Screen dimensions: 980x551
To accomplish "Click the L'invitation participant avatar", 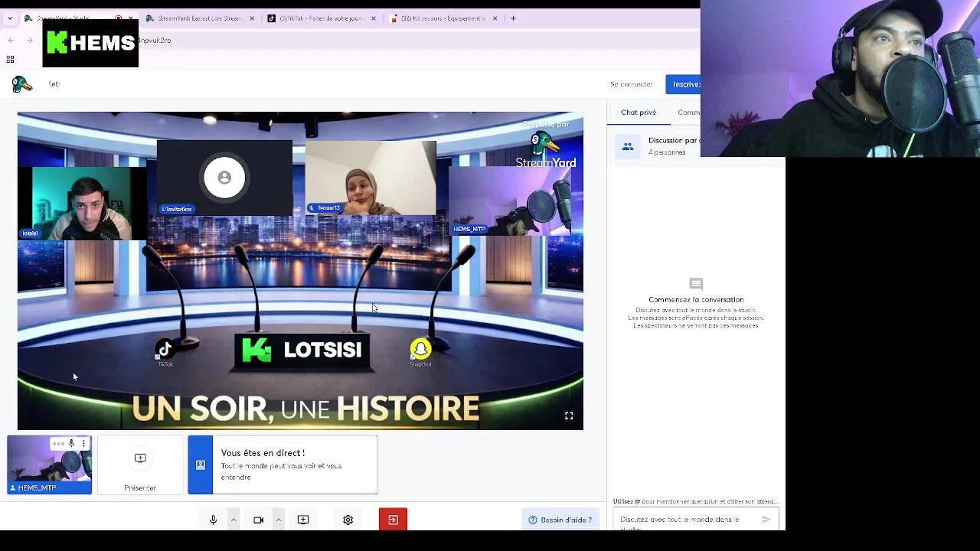I will 224,178.
